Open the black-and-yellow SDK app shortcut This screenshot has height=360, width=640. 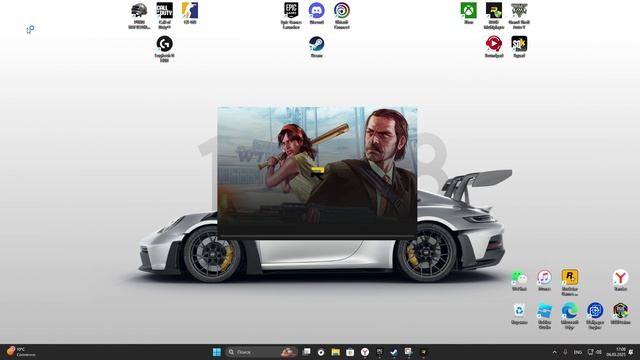pos(519,47)
